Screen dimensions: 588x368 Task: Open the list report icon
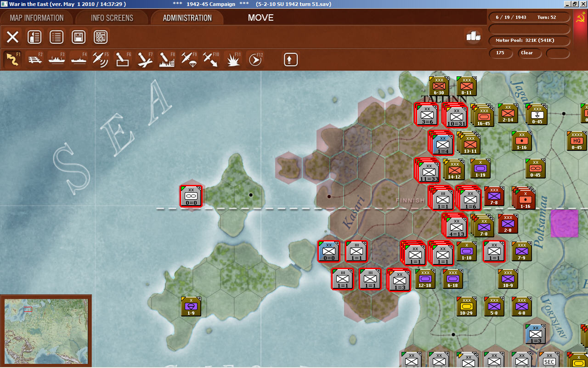pyautogui.click(x=57, y=37)
